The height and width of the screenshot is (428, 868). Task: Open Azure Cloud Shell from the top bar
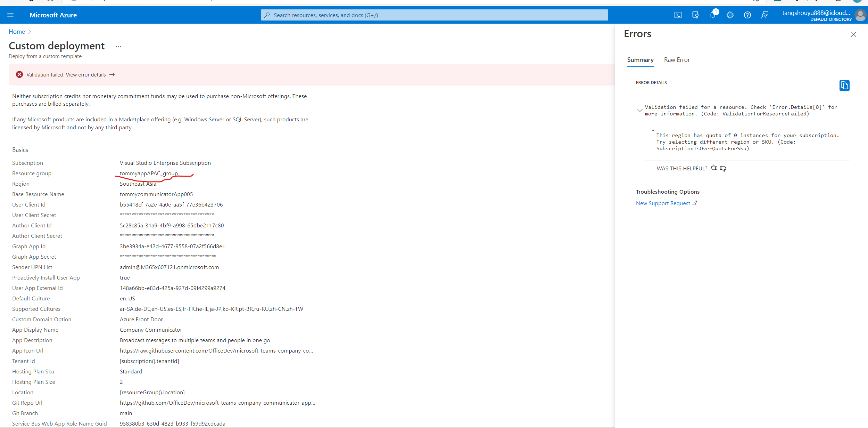click(678, 15)
